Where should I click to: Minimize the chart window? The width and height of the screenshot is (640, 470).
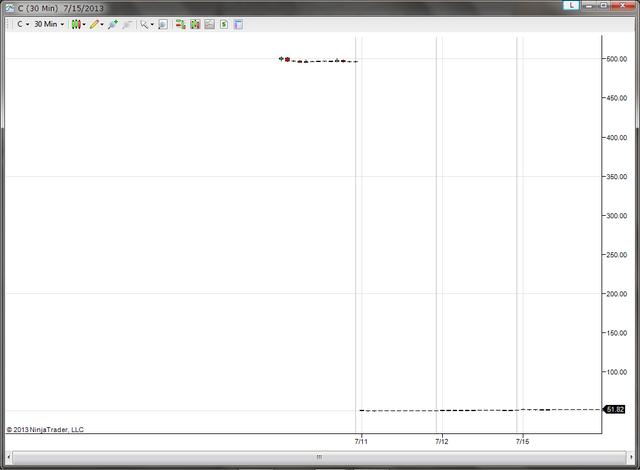pyautogui.click(x=589, y=5)
